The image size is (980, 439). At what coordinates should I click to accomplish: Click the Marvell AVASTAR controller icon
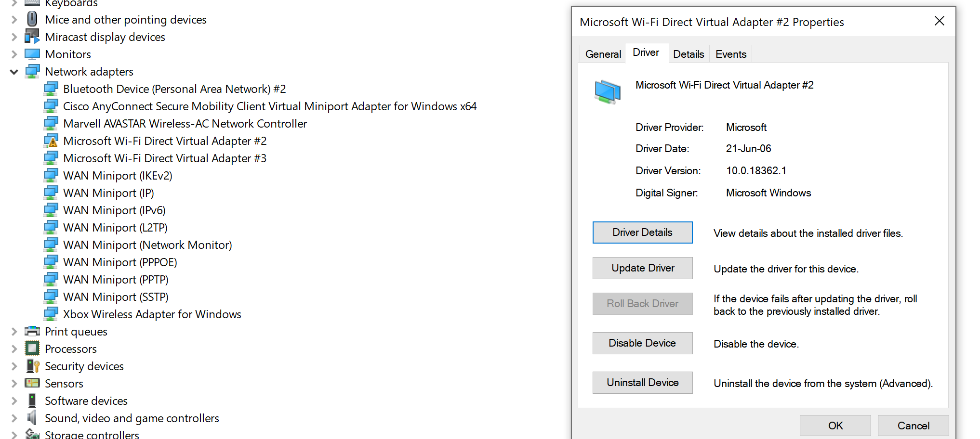coord(51,123)
